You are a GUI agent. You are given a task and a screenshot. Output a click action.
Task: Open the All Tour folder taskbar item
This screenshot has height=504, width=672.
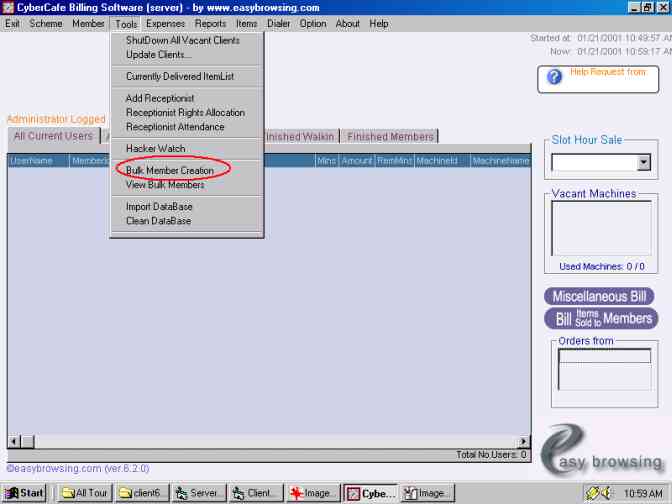click(83, 493)
